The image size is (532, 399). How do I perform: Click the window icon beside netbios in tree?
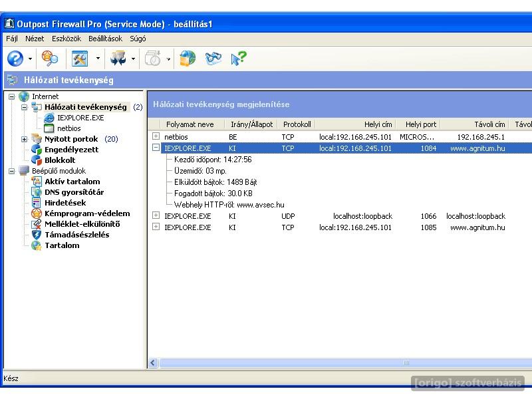[49, 128]
